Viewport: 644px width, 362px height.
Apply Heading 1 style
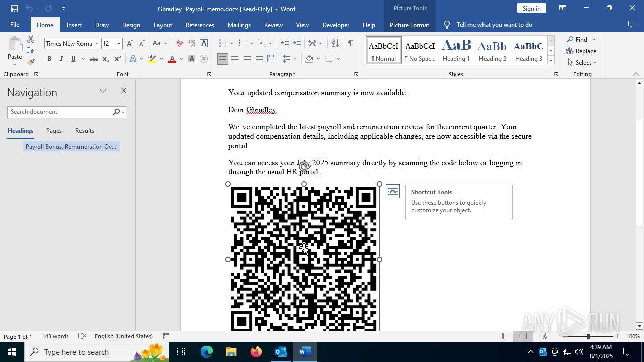(x=456, y=50)
